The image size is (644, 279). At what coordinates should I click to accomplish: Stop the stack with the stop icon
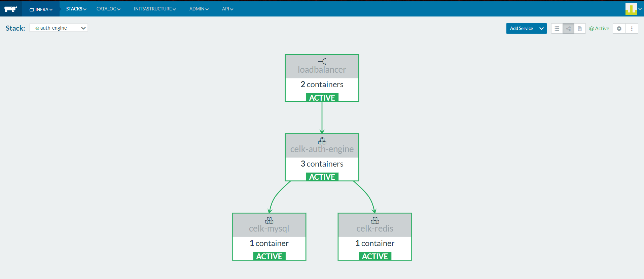619,29
